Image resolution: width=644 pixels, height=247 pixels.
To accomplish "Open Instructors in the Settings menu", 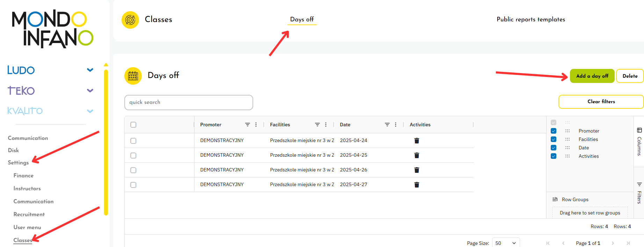I will click(x=27, y=189).
